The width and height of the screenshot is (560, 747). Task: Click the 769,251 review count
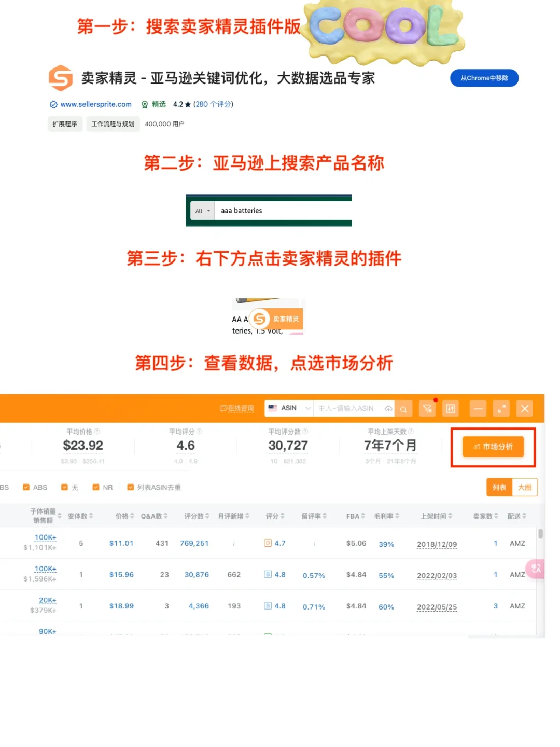tap(194, 543)
